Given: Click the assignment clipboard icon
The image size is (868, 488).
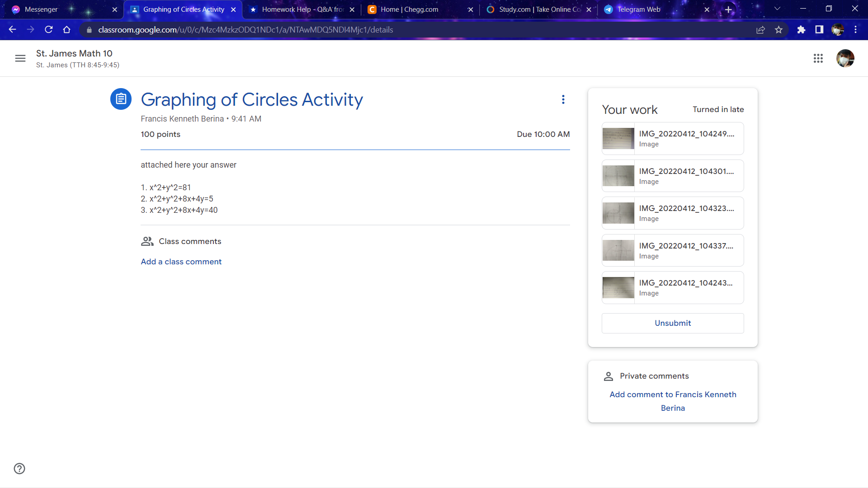Looking at the screenshot, I should 121,99.
